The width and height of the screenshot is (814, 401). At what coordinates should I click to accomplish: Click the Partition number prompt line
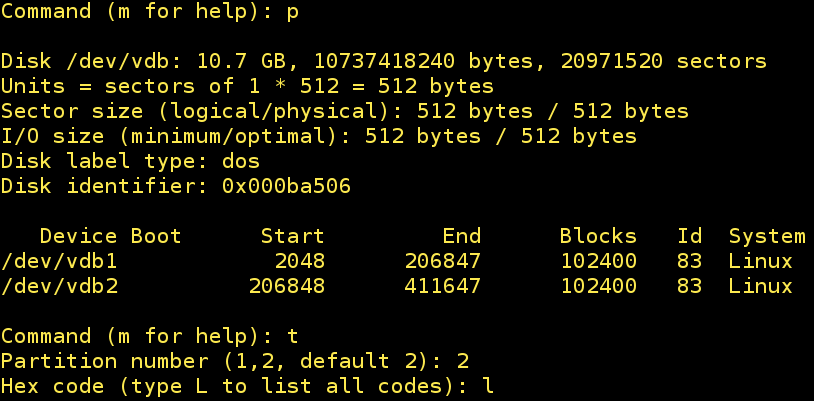(235, 361)
